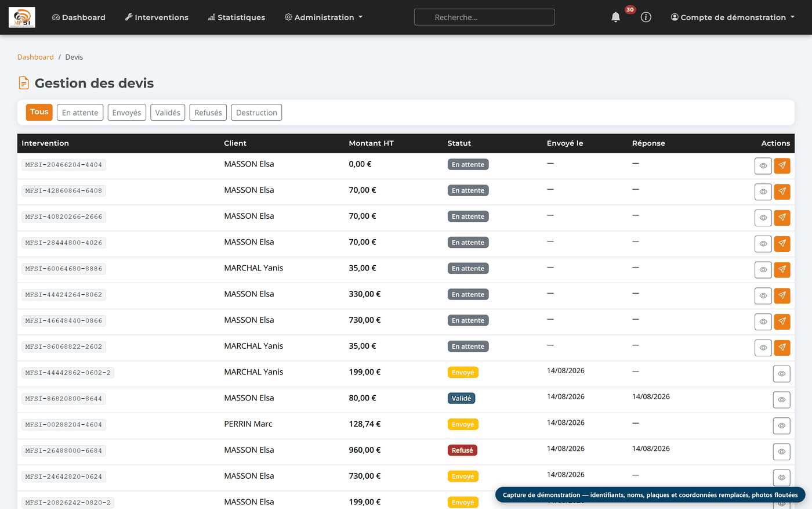This screenshot has width=812, height=509.
Task: Send quote MFSI-44424264-8062
Action: click(x=782, y=296)
